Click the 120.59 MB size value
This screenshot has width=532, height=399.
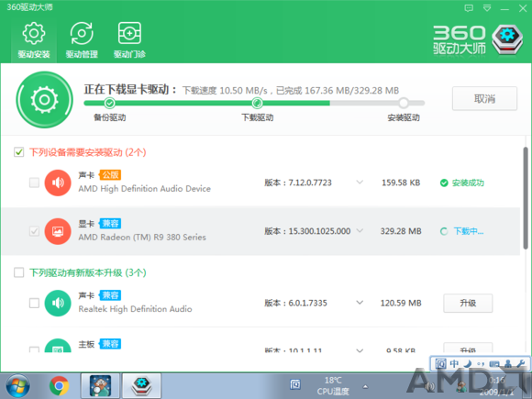pos(401,303)
